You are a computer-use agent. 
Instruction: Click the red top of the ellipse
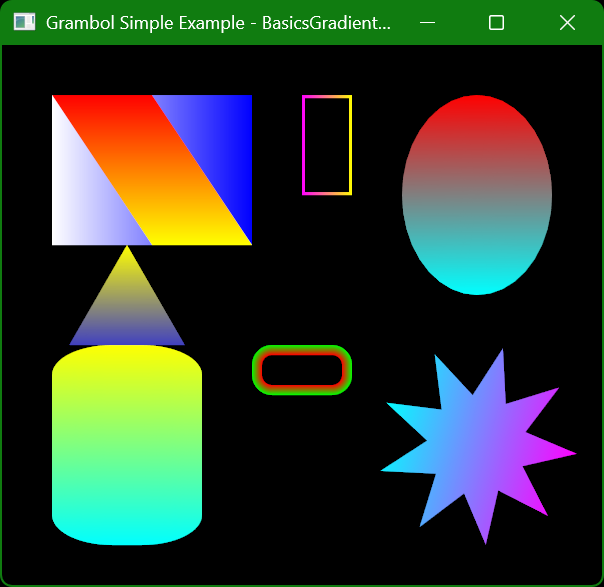(477, 110)
